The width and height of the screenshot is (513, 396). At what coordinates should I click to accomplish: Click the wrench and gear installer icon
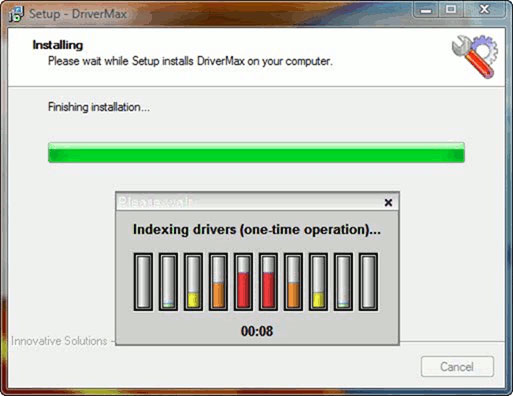point(475,56)
